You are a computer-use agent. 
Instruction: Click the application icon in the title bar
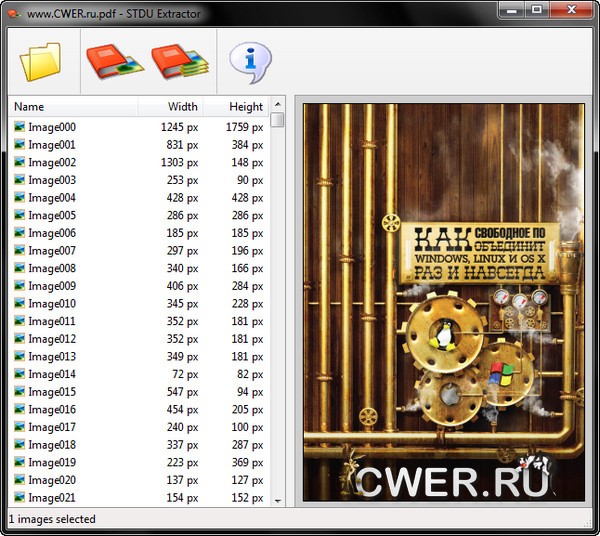pos(13,11)
